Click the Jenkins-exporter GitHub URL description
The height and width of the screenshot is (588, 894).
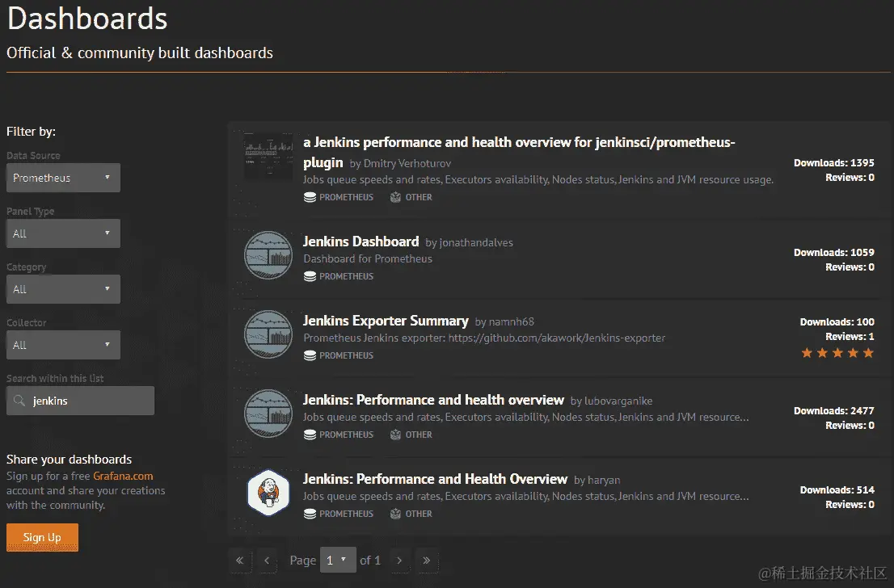click(x=484, y=338)
